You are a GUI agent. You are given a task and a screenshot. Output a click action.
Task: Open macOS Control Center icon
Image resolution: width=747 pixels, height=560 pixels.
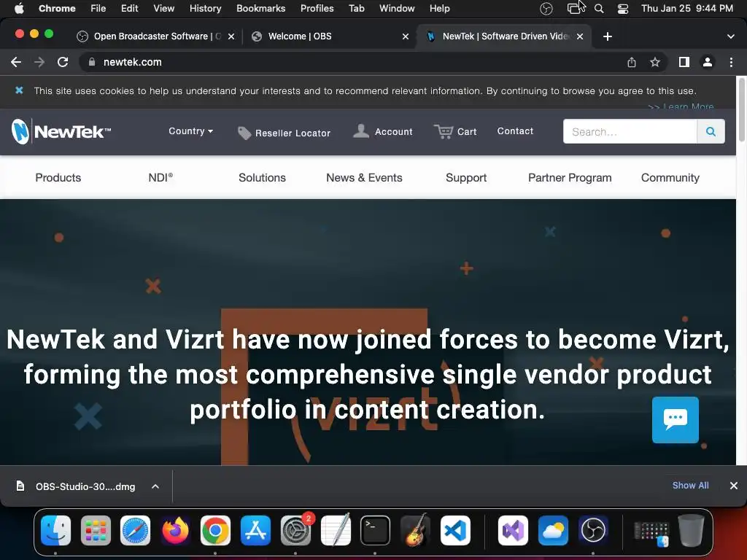[623, 9]
